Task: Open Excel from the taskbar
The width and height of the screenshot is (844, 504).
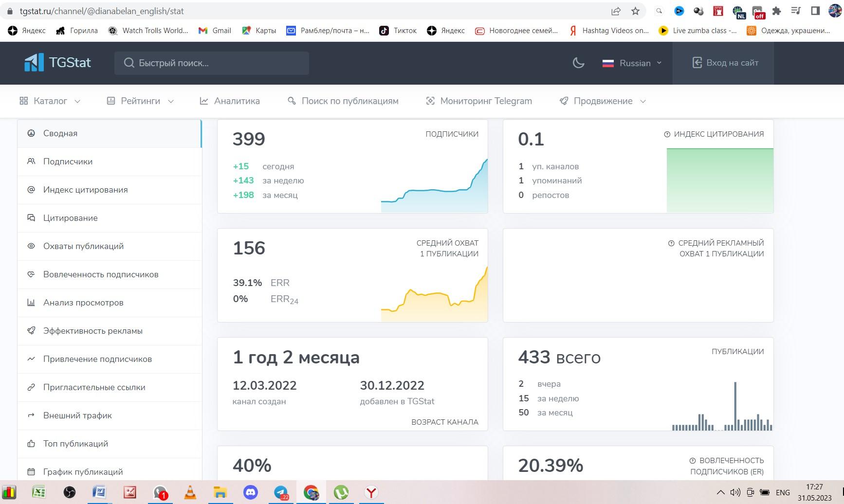Action: point(39,492)
